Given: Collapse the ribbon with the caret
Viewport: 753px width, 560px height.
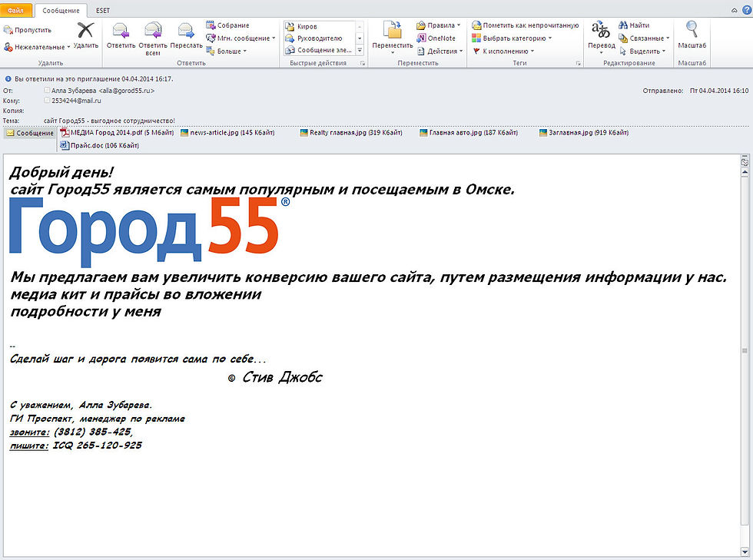Looking at the screenshot, I should 735,10.
